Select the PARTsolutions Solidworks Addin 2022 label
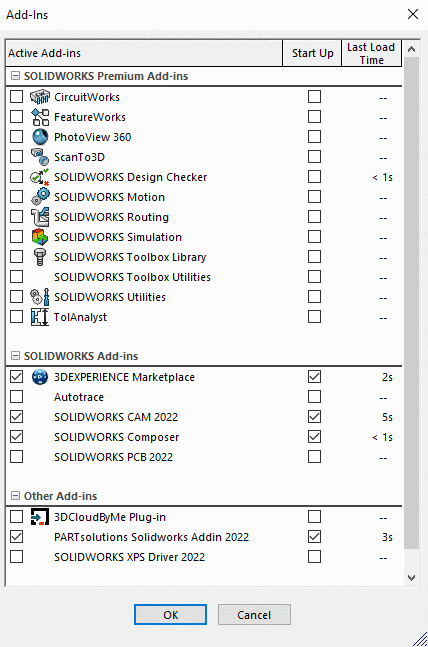This screenshot has width=428, height=647. coord(151,537)
